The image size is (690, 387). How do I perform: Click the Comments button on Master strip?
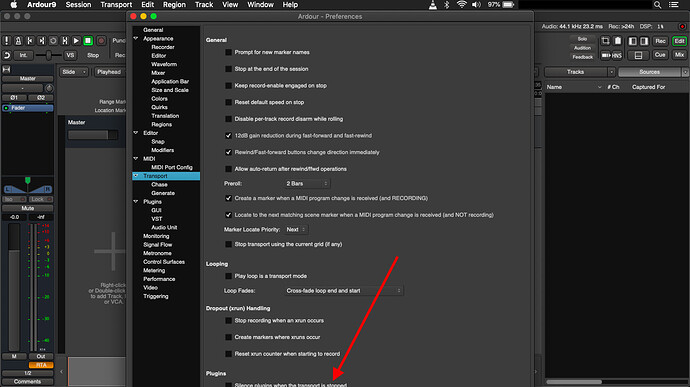click(x=27, y=382)
